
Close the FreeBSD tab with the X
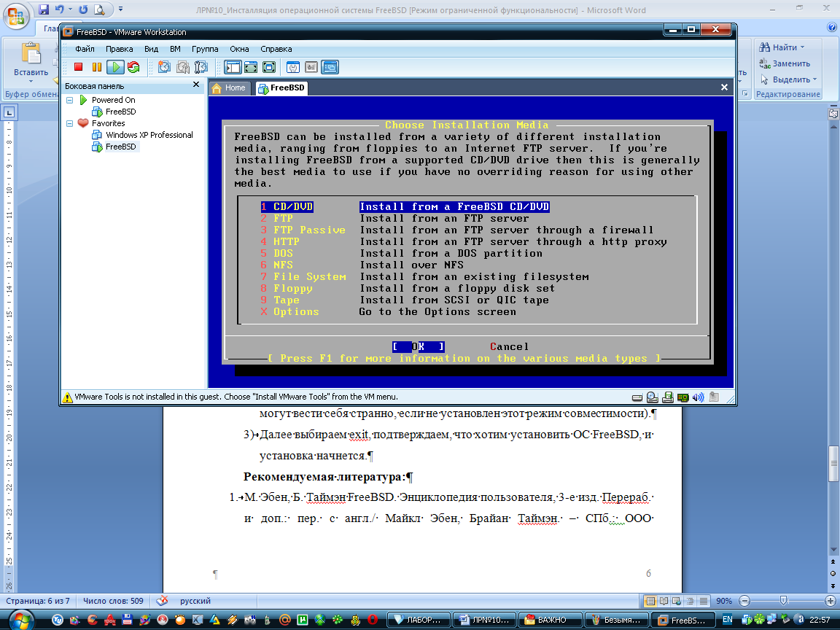724,87
